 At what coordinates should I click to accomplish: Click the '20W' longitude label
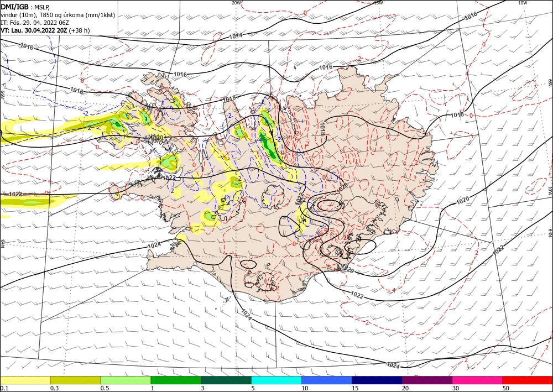click(236, 3)
